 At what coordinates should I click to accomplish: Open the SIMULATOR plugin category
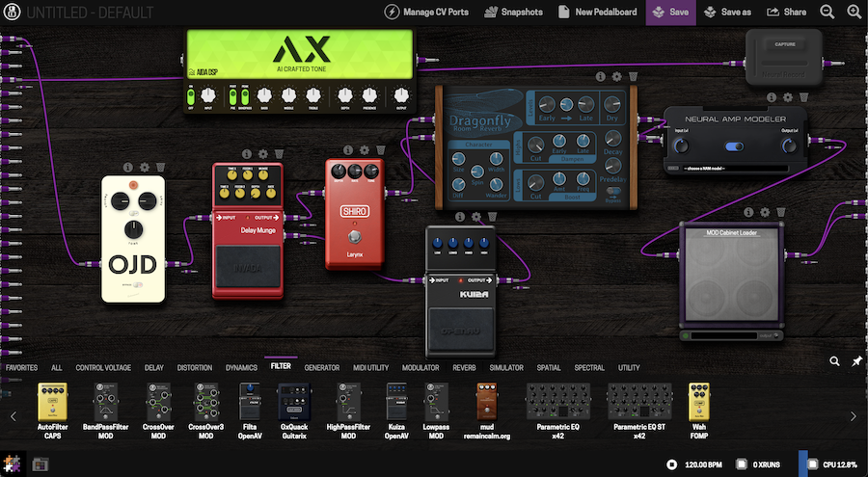(x=506, y=367)
